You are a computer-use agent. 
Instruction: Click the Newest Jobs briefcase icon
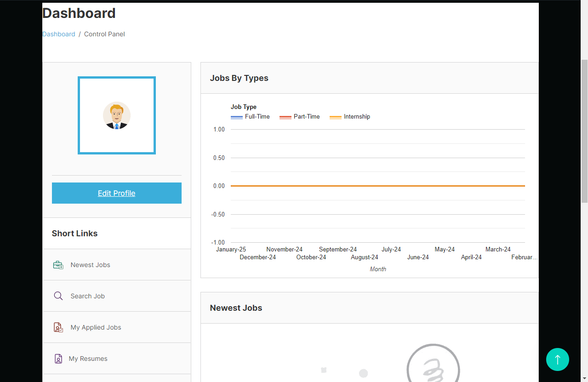tap(58, 265)
